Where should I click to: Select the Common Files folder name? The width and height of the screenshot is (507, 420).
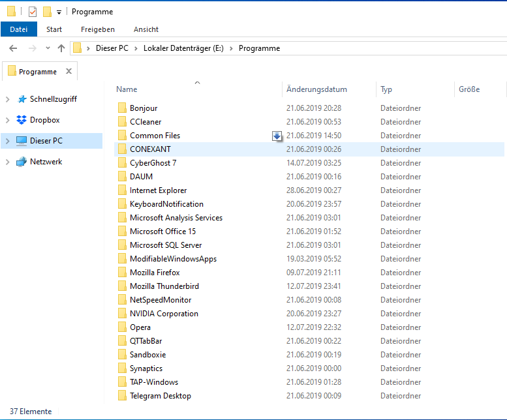[x=155, y=136]
